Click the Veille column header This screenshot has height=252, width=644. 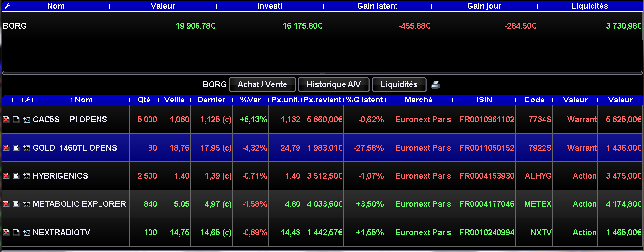pyautogui.click(x=174, y=100)
